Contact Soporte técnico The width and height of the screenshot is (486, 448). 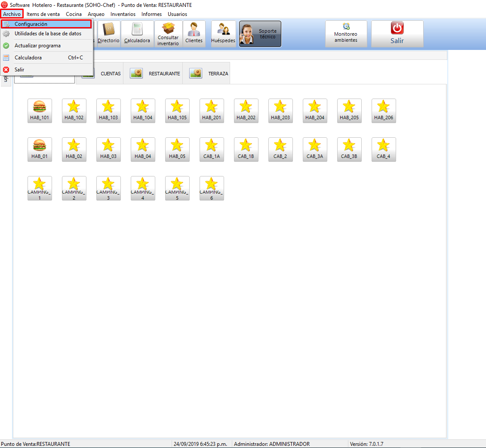point(260,34)
